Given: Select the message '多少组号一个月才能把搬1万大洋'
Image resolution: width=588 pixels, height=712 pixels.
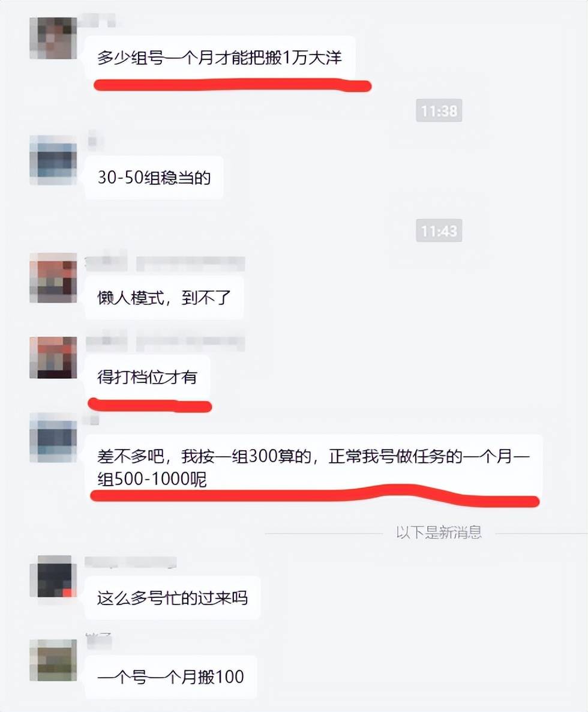Looking at the screenshot, I should (x=220, y=58).
